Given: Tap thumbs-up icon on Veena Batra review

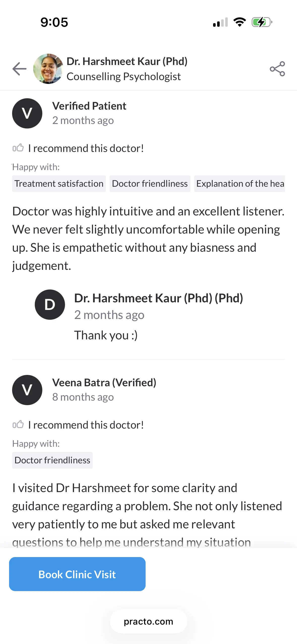Looking at the screenshot, I should tap(18, 425).
